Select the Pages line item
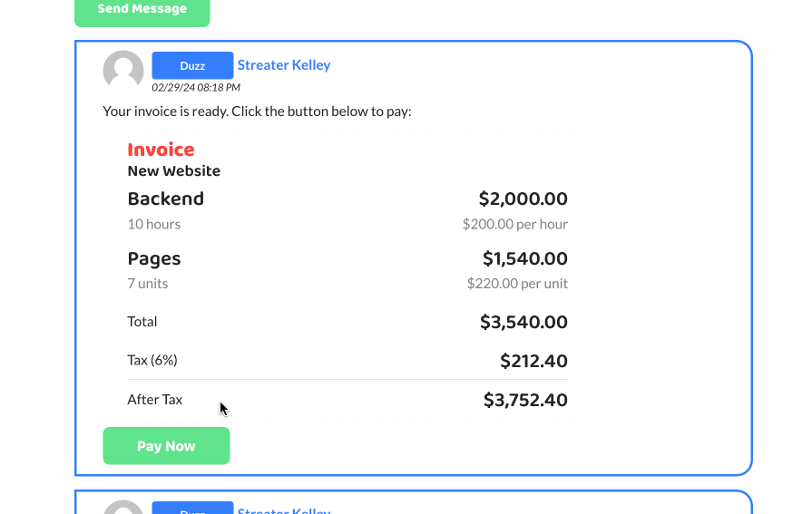Viewport: 812px width, 514px height. (x=154, y=258)
